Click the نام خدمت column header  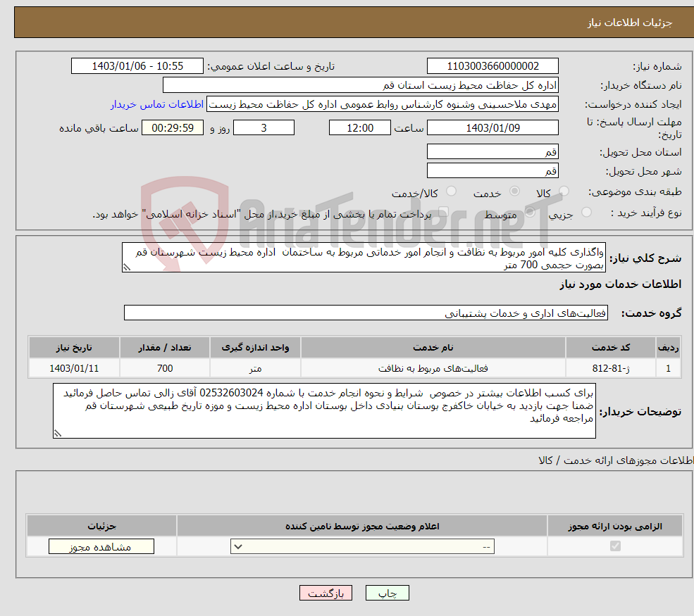pyautogui.click(x=433, y=348)
